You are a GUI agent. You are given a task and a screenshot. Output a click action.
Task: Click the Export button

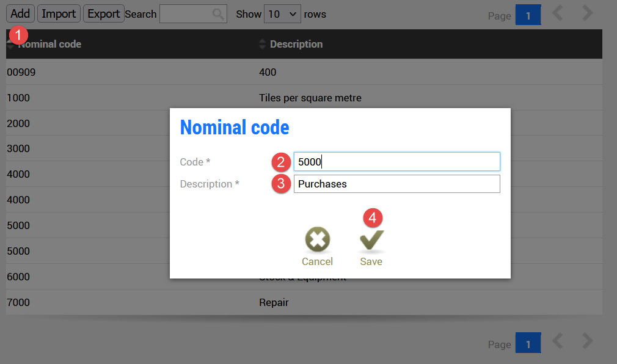[103, 14]
